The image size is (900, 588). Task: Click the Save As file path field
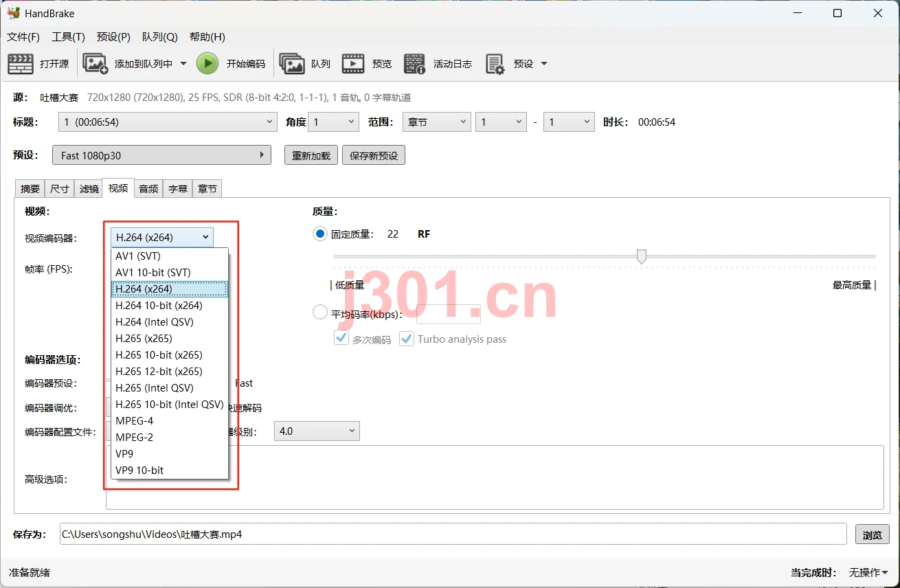point(453,534)
